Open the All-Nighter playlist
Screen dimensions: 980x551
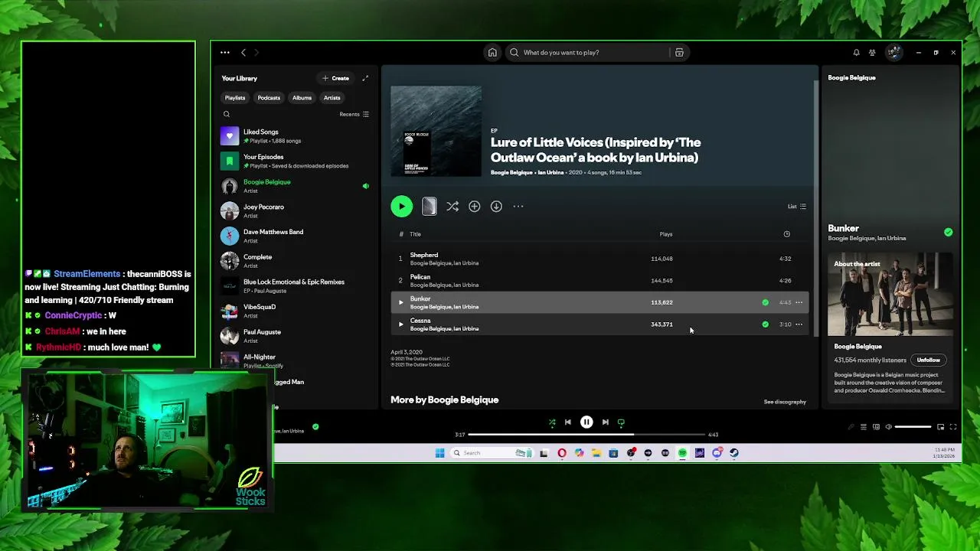pos(296,360)
